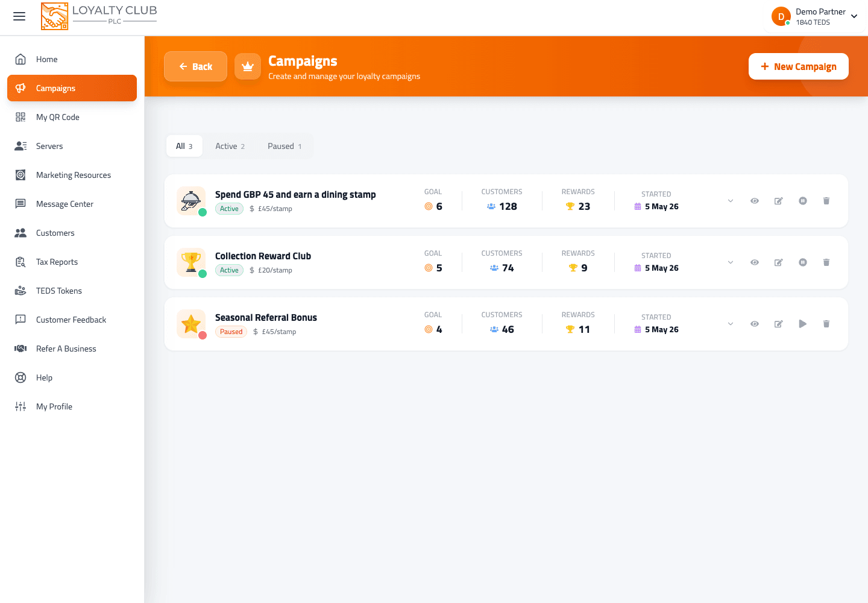The height and width of the screenshot is (603, 868).
Task: Click the Seasonal Referral Bonus star thumbnail
Action: [x=191, y=324]
